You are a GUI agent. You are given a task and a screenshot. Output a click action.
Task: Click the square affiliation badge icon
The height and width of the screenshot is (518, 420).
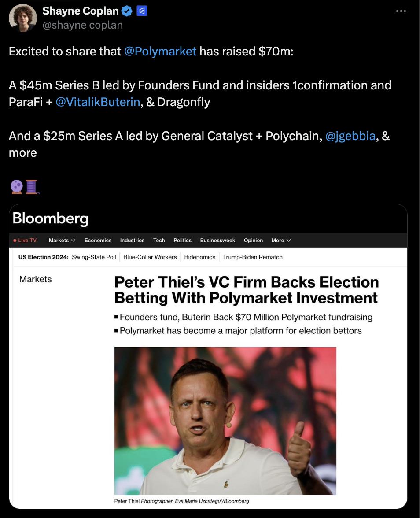tap(142, 11)
